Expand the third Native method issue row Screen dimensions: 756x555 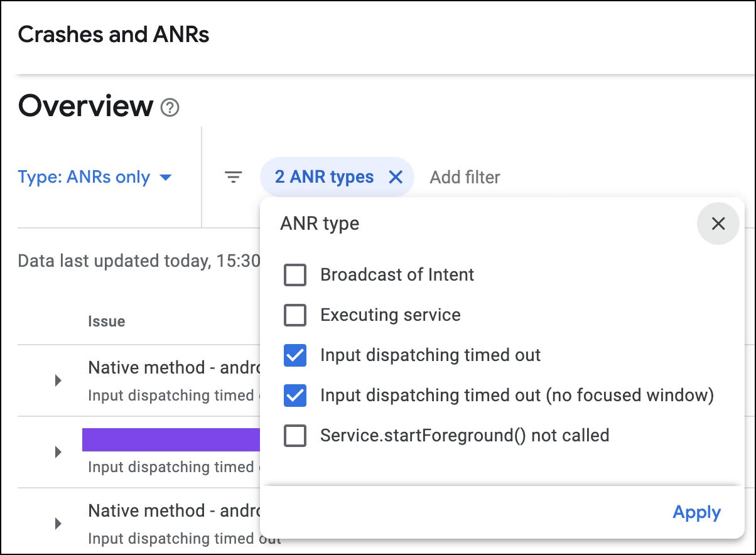tap(58, 523)
